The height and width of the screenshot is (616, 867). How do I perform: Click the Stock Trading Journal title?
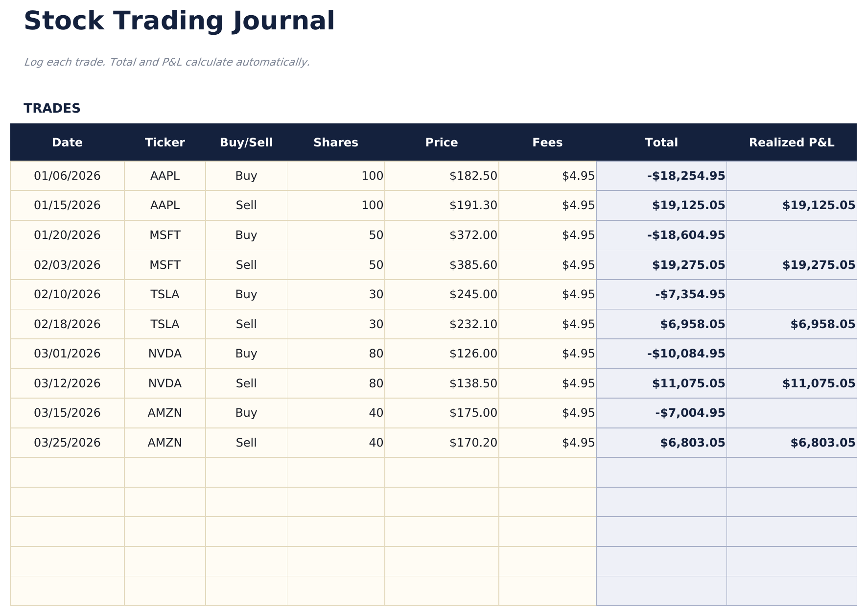click(x=179, y=22)
